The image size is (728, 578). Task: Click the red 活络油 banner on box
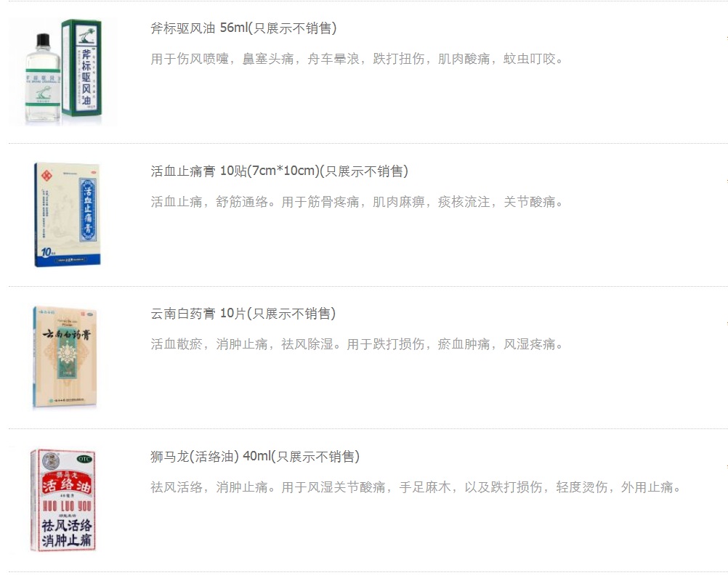click(x=68, y=484)
